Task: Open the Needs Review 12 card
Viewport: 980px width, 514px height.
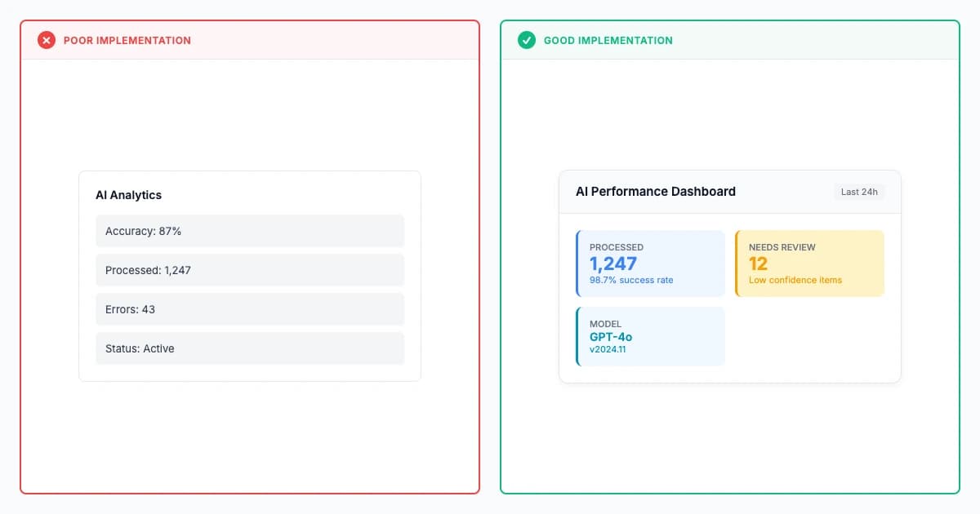Action: tap(809, 264)
